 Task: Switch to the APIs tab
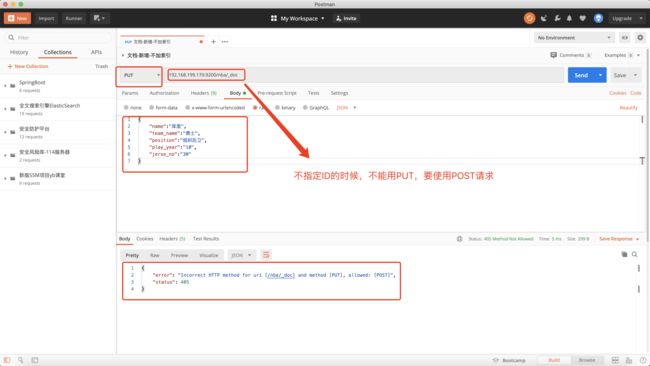click(x=96, y=52)
